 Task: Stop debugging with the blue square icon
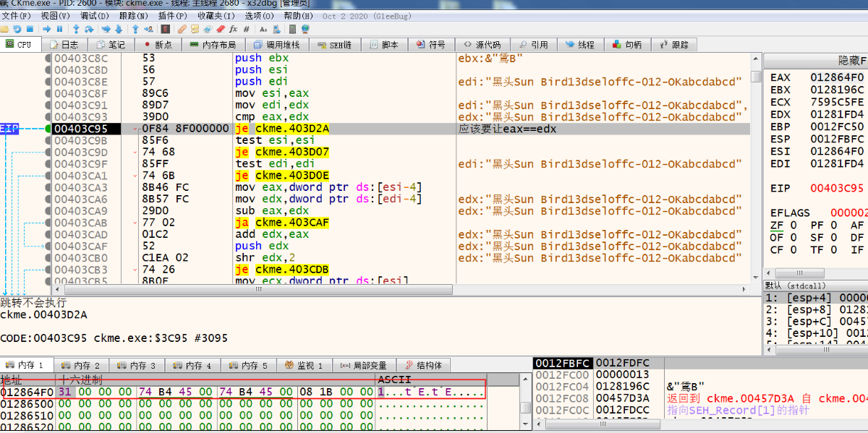click(x=30, y=29)
